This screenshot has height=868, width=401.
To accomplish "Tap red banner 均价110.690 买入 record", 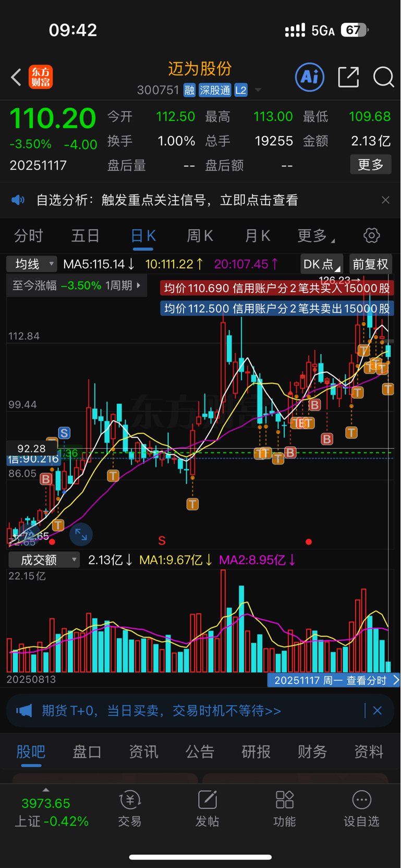I will coord(277,288).
